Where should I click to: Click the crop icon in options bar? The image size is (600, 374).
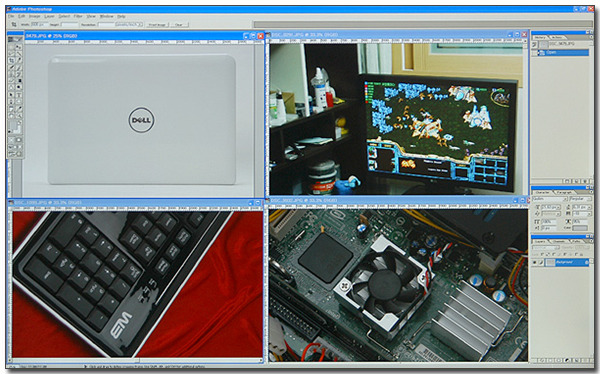tap(14, 24)
